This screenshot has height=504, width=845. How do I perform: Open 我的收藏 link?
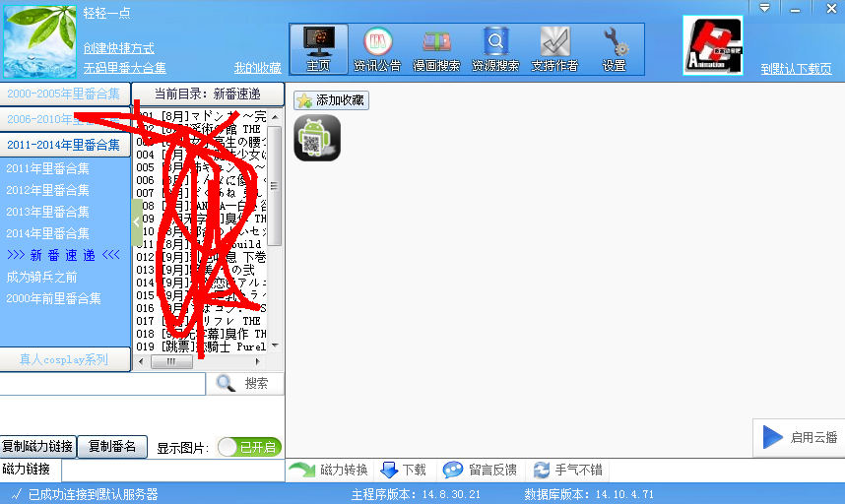(257, 68)
